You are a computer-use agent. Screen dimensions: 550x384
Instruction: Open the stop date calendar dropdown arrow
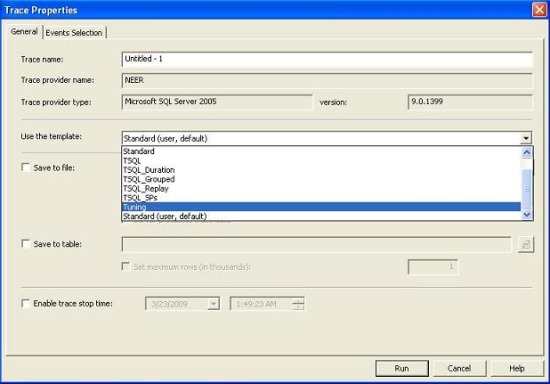click(213, 304)
